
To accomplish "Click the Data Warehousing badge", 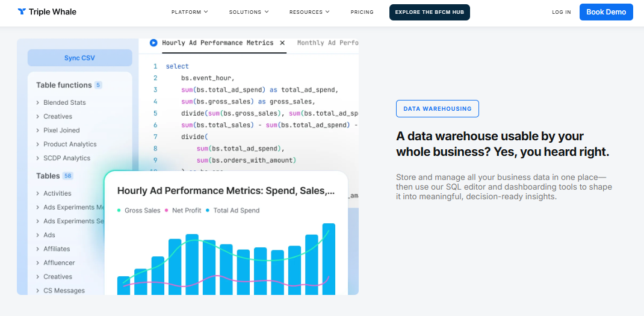I will click(438, 109).
